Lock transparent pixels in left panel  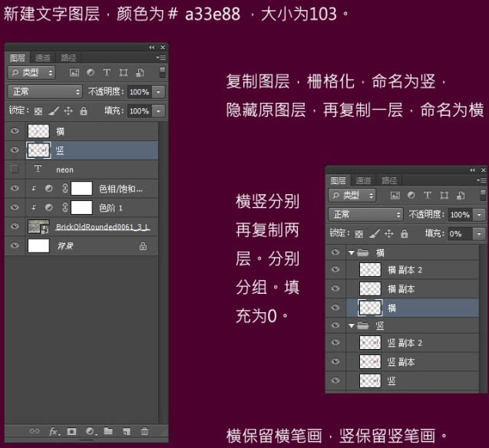(x=38, y=111)
